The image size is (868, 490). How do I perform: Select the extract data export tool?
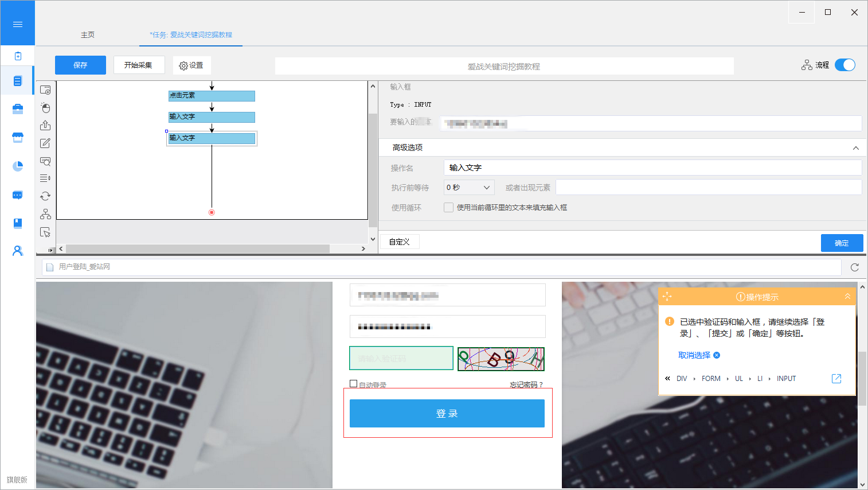pyautogui.click(x=45, y=125)
